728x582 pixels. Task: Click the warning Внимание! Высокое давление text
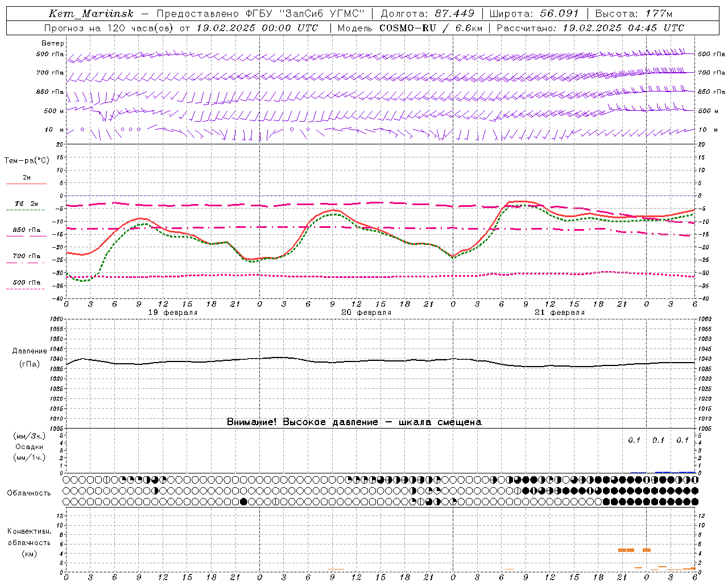coord(303,422)
